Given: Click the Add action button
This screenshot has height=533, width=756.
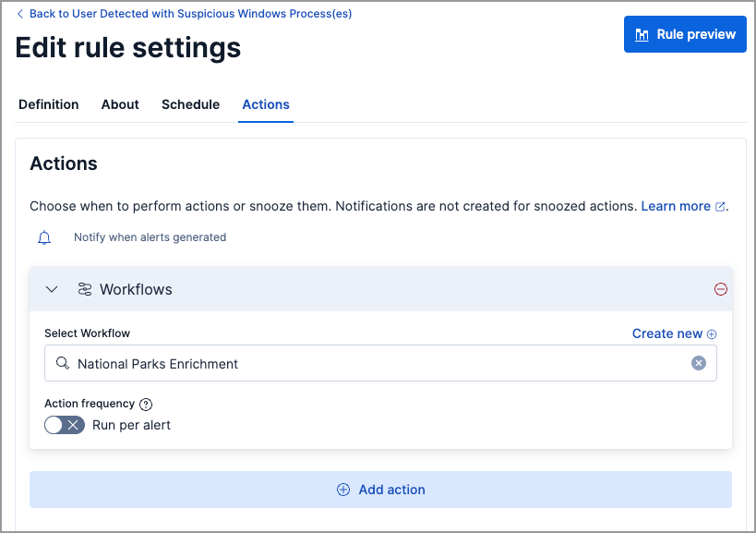Looking at the screenshot, I should 380,490.
